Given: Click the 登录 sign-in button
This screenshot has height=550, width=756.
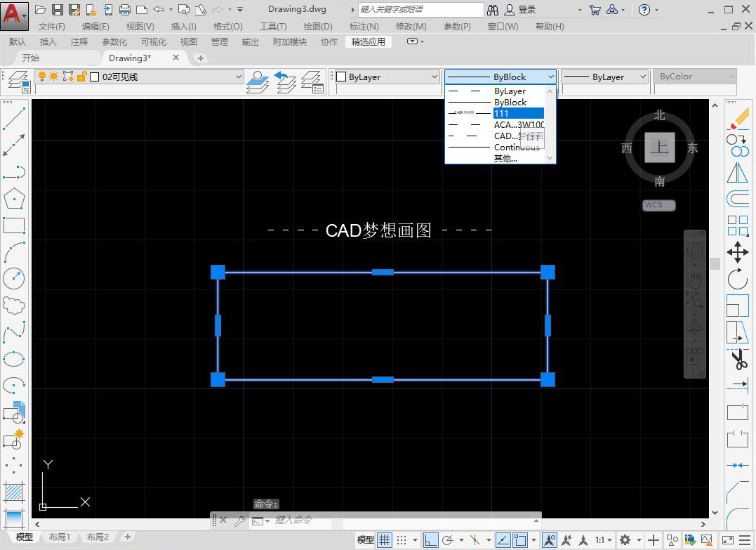Looking at the screenshot, I should point(520,10).
